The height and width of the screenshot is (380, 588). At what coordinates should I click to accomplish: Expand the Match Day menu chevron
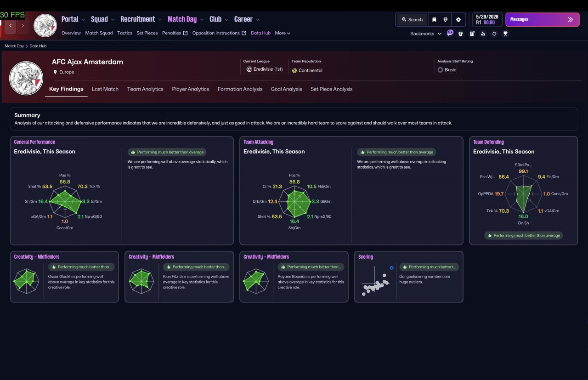201,20
